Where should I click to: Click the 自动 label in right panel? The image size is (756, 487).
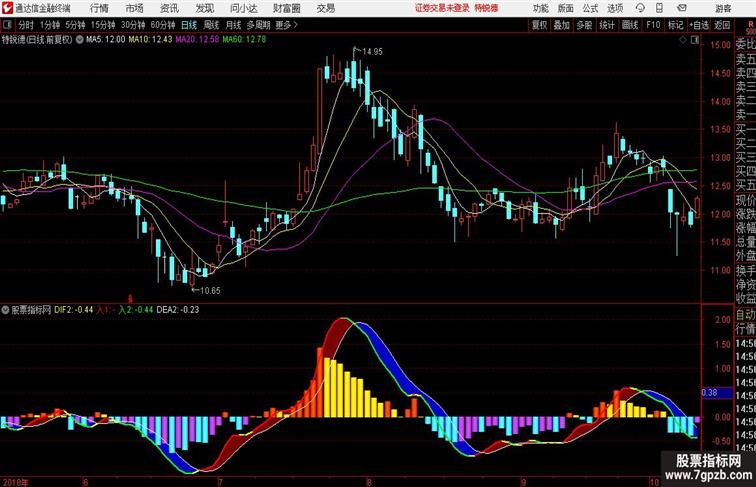(x=745, y=315)
